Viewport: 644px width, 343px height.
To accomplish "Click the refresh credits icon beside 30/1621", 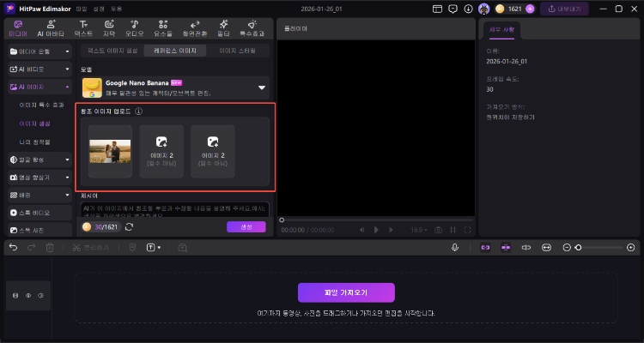I will 129,227.
